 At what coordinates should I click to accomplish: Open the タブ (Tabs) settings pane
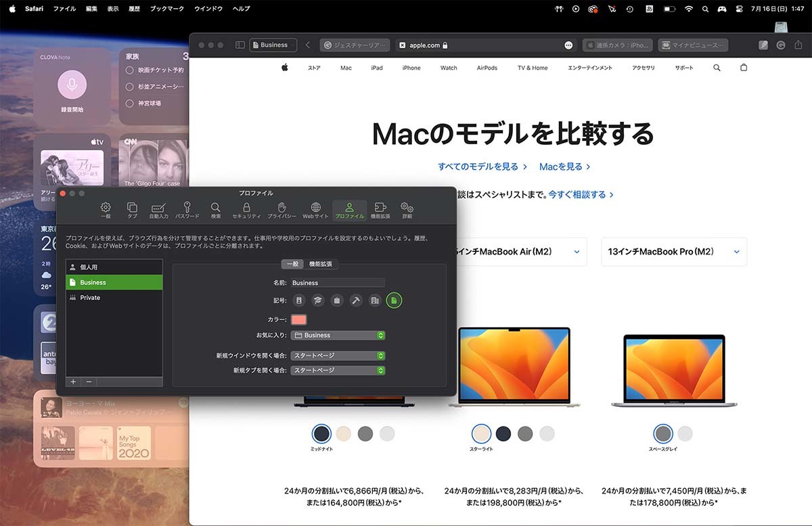click(x=133, y=211)
